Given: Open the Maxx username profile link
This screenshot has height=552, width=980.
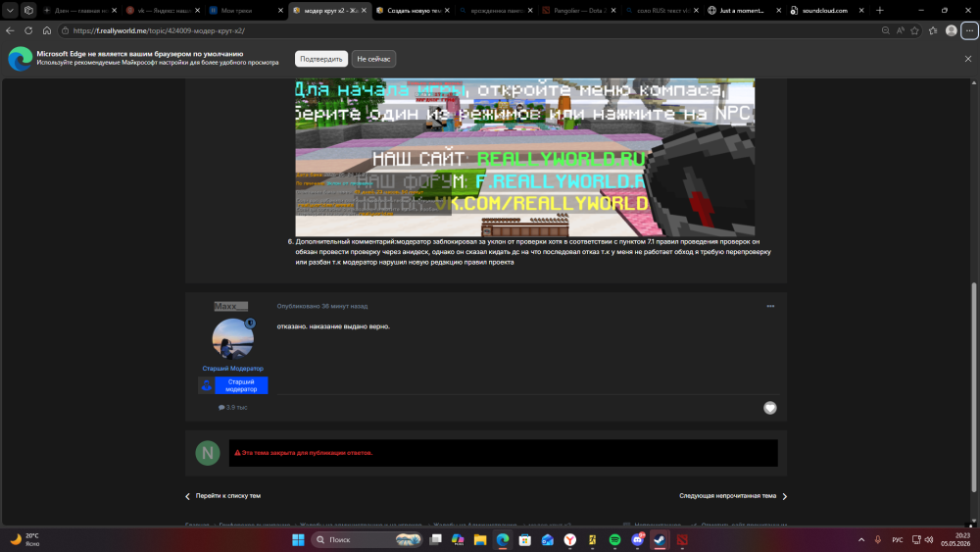Looking at the screenshot, I should (230, 306).
